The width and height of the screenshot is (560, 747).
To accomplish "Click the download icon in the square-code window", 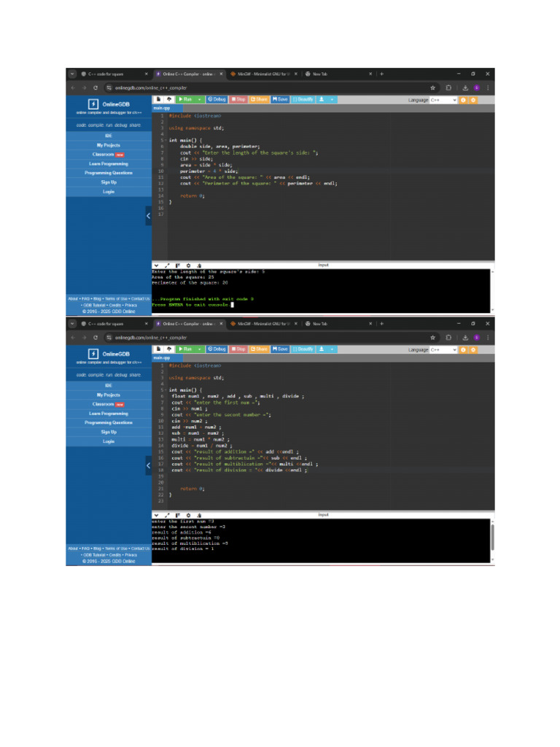I will click(322, 99).
